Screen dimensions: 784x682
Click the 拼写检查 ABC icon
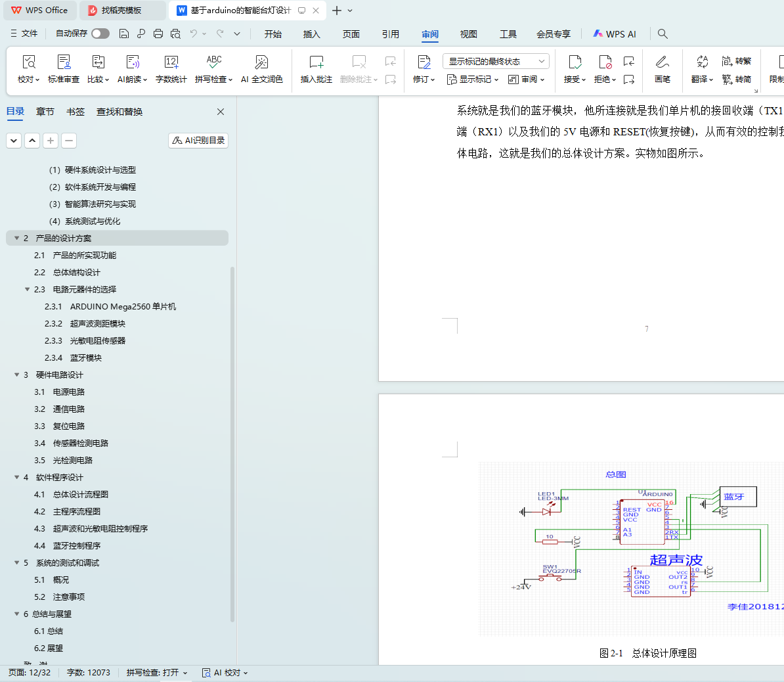click(x=213, y=62)
